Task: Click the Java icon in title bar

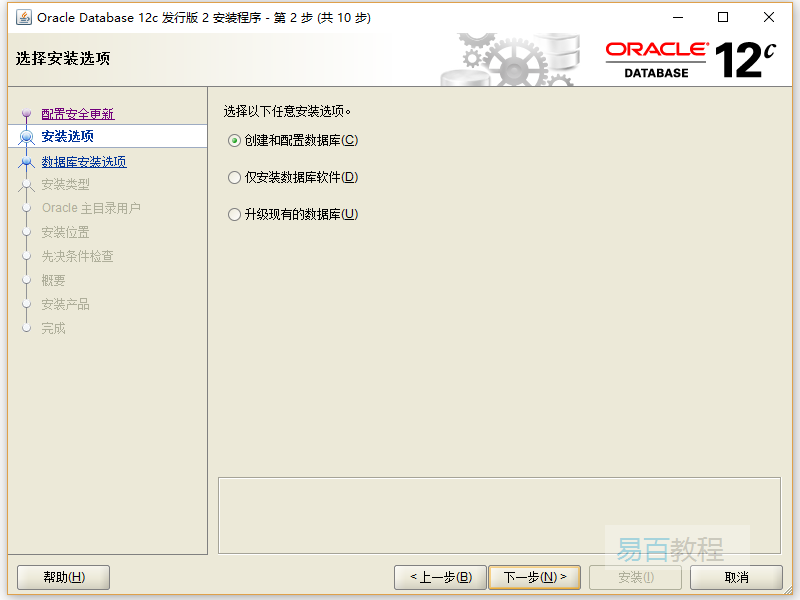Action: tap(23, 17)
